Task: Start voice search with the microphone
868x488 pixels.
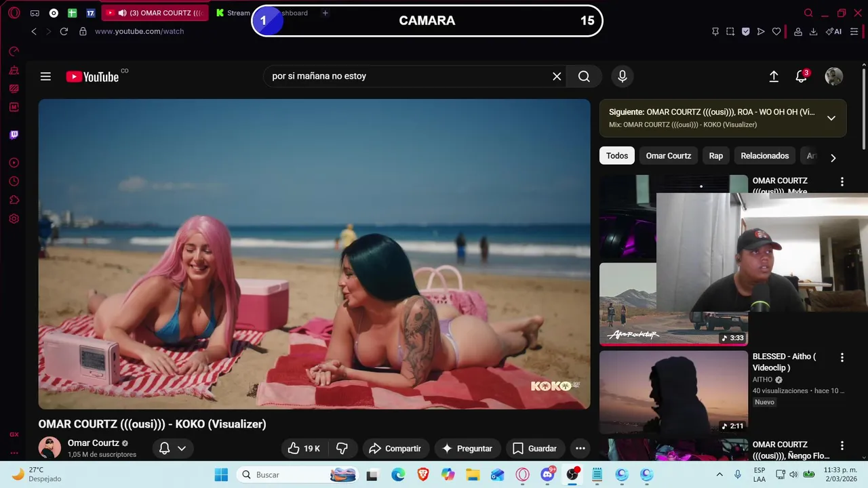Action: [623, 77]
